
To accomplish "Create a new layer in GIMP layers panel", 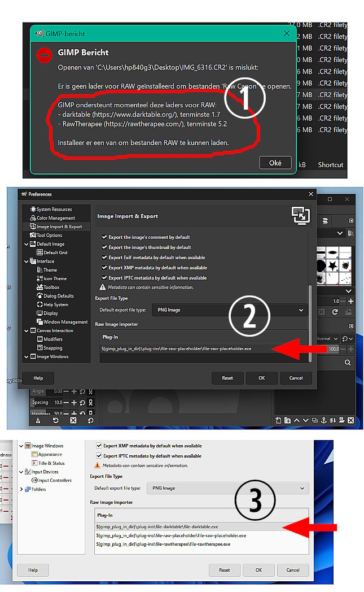I will click(x=278, y=420).
